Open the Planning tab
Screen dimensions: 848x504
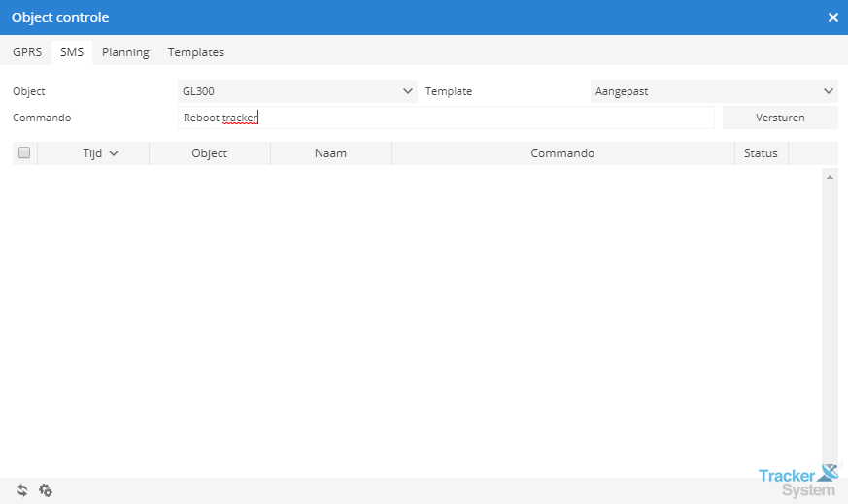coord(125,52)
